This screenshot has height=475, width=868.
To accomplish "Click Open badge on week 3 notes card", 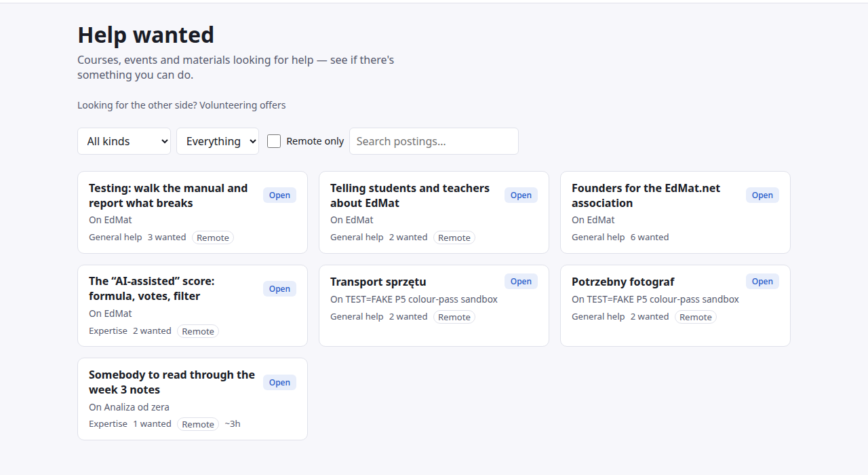I will click(x=279, y=383).
